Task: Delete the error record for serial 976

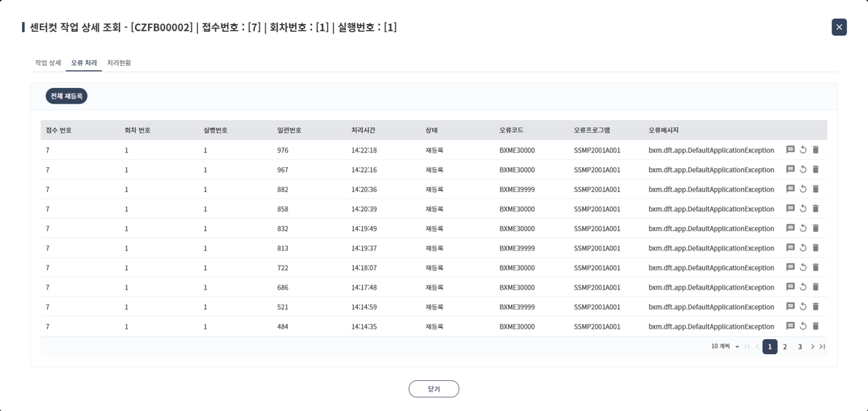Action: pos(815,150)
